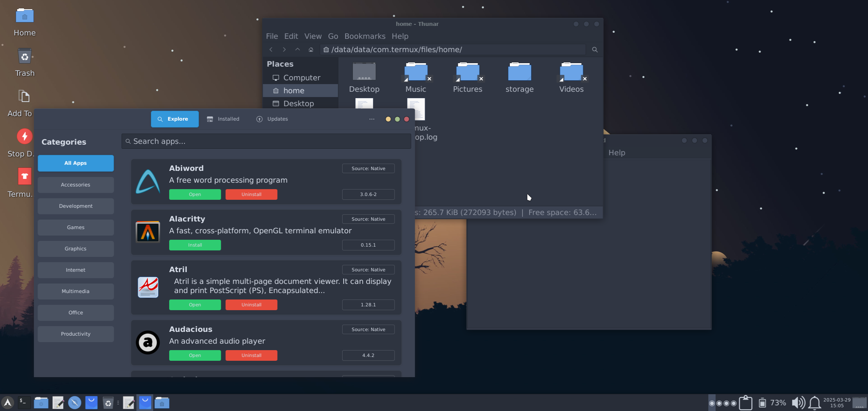Open the taskbar trash launcher
The height and width of the screenshot is (411, 868).
coord(108,403)
